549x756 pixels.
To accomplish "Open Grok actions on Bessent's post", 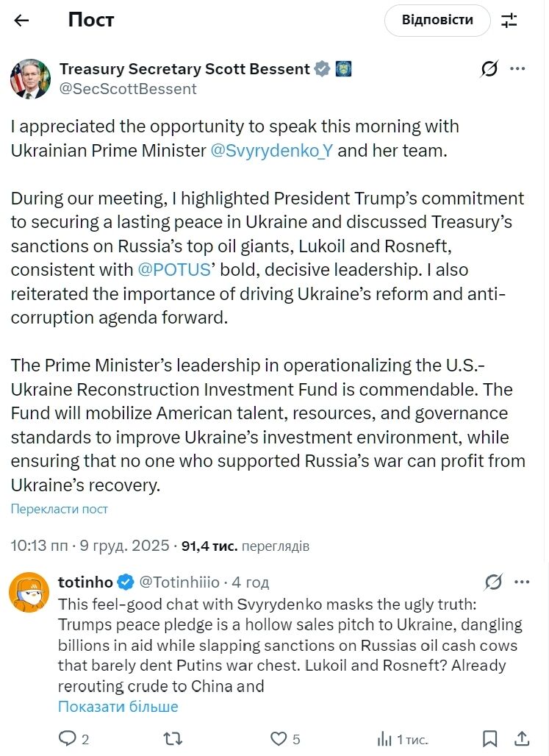I will 489,68.
